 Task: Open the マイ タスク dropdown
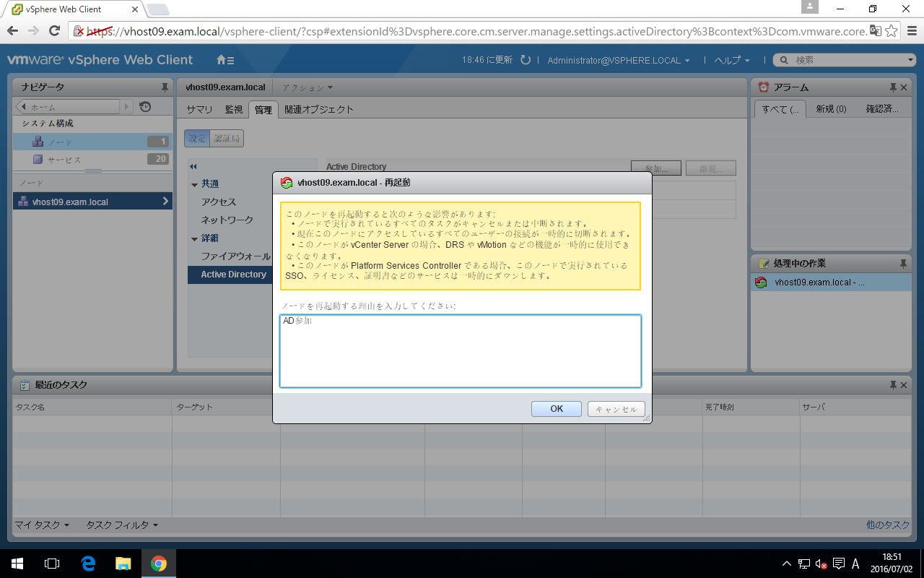click(42, 525)
